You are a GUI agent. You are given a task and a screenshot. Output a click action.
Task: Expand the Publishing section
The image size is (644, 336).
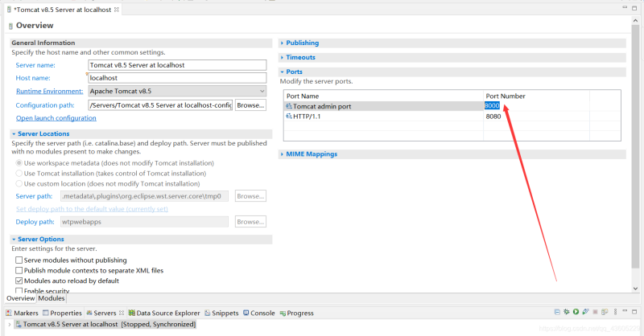[282, 43]
